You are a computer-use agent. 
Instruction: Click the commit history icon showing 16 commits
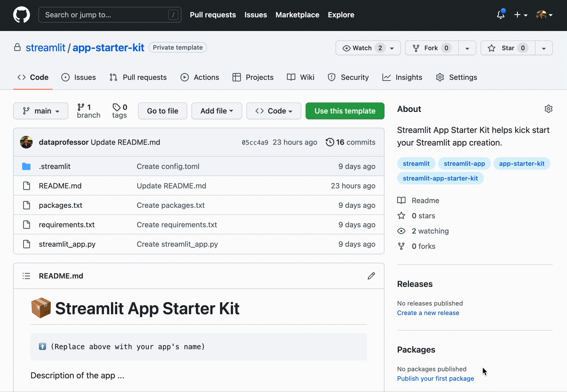pos(330,142)
